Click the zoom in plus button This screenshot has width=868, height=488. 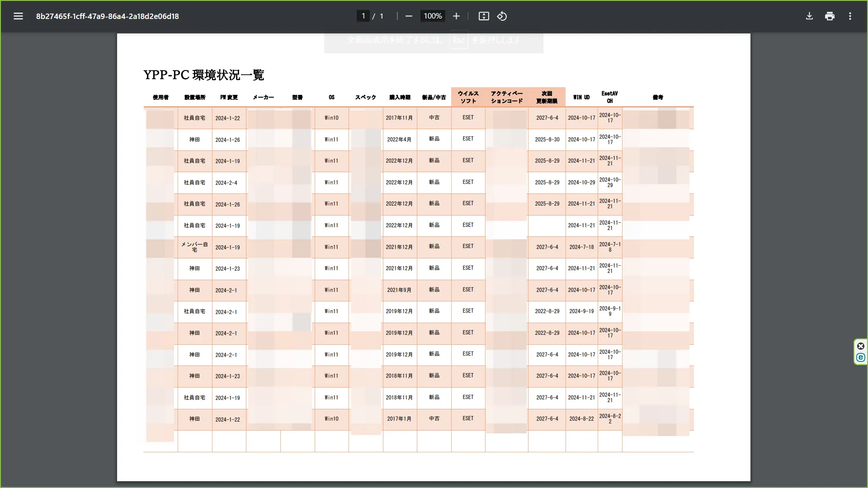[x=456, y=16]
